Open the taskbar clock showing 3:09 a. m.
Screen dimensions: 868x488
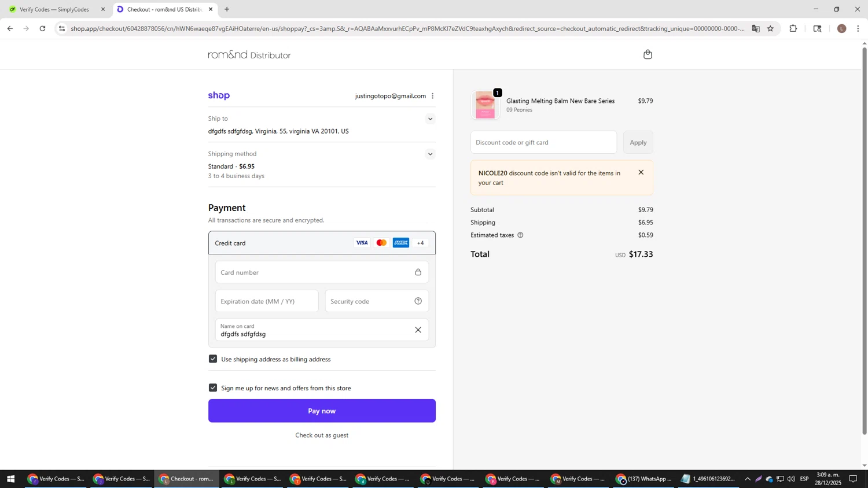tap(828, 479)
